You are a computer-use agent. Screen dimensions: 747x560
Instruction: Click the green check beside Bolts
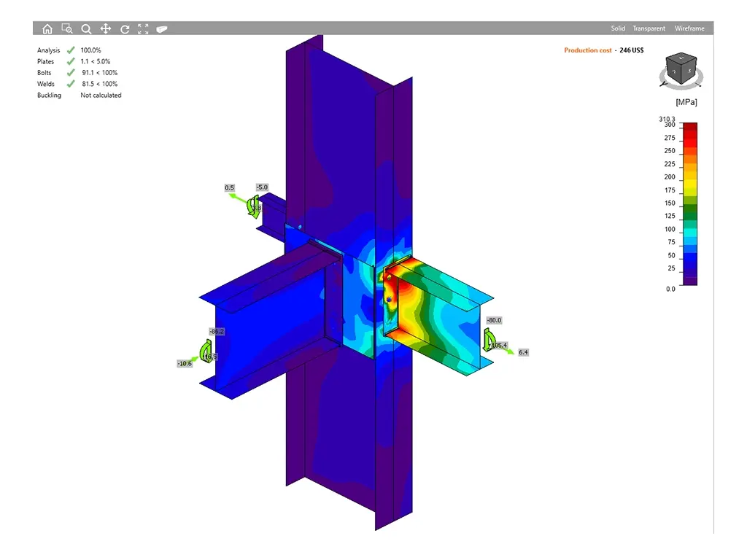(71, 72)
